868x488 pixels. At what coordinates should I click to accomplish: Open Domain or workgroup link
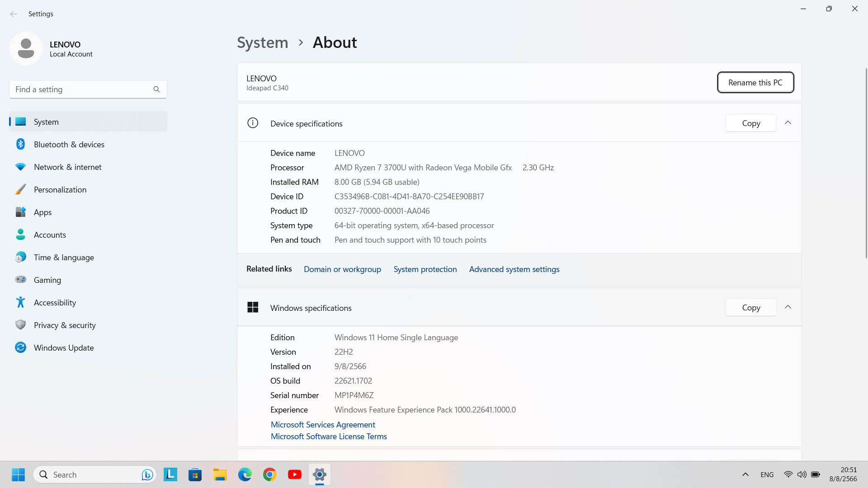click(342, 269)
